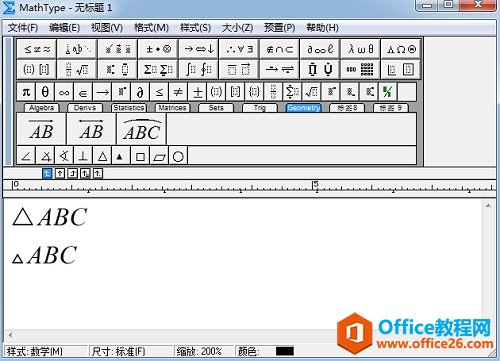Insert the vector AB overarrow expression
The image size is (500, 361).
coord(41,129)
